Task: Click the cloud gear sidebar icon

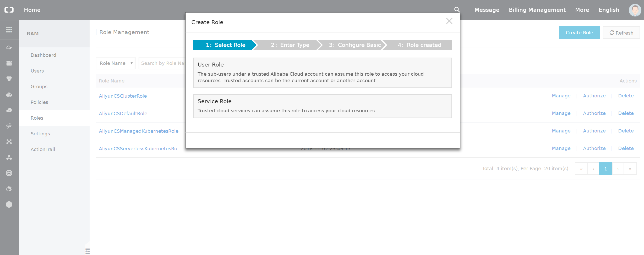Action: (9, 189)
